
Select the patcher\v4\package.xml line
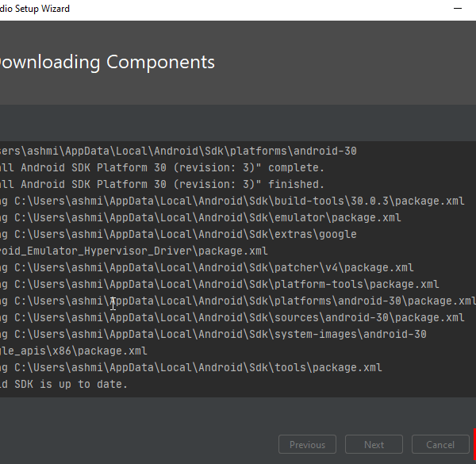(207, 267)
